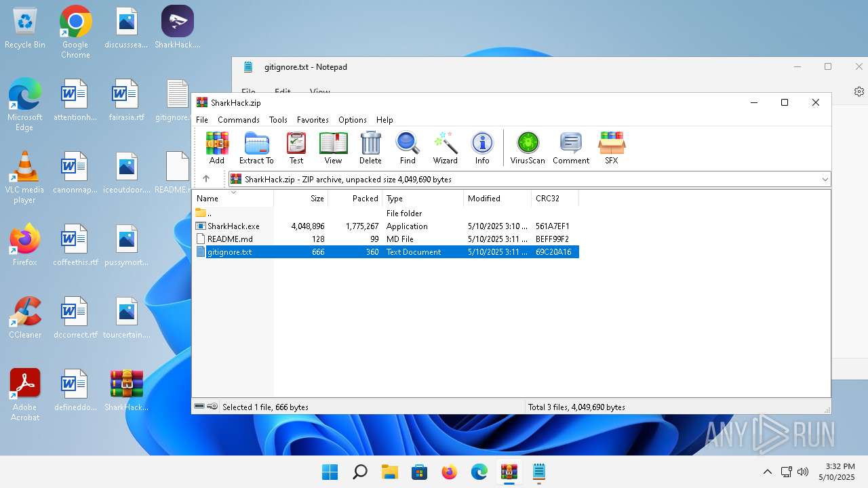This screenshot has height=488, width=868.
Task: Select VLC media player desktop icon
Action: (25, 177)
